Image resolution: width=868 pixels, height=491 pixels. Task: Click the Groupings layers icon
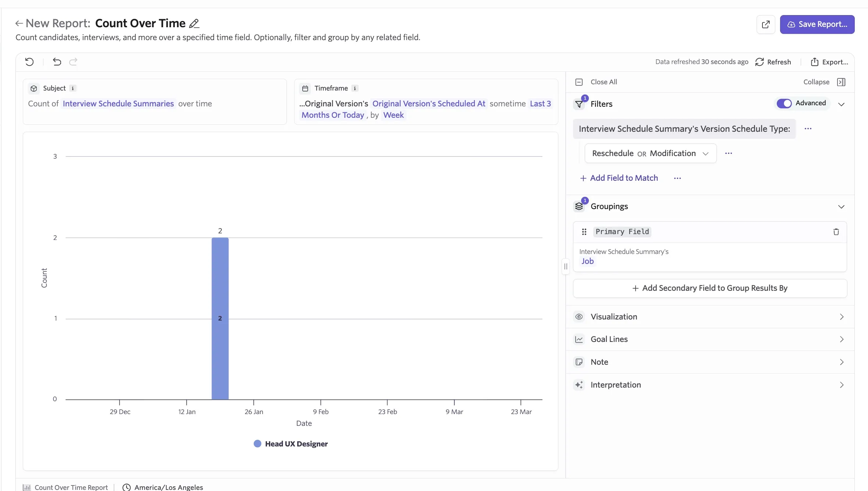tap(579, 206)
